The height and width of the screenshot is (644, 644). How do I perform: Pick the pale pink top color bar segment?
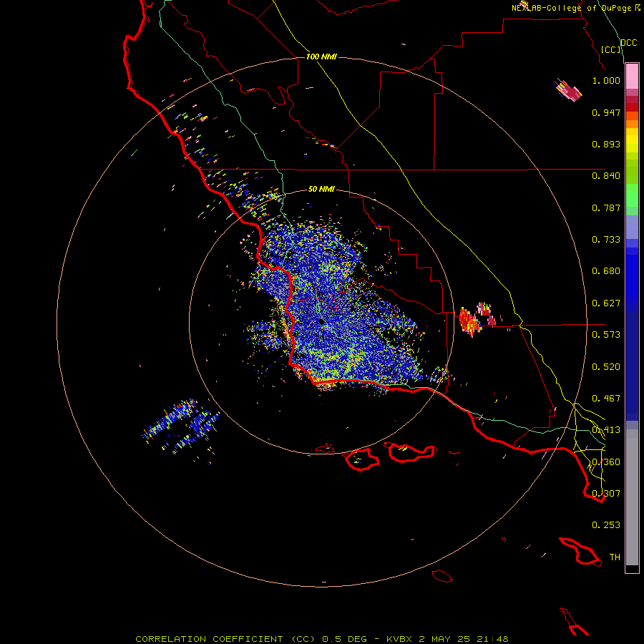[632, 77]
